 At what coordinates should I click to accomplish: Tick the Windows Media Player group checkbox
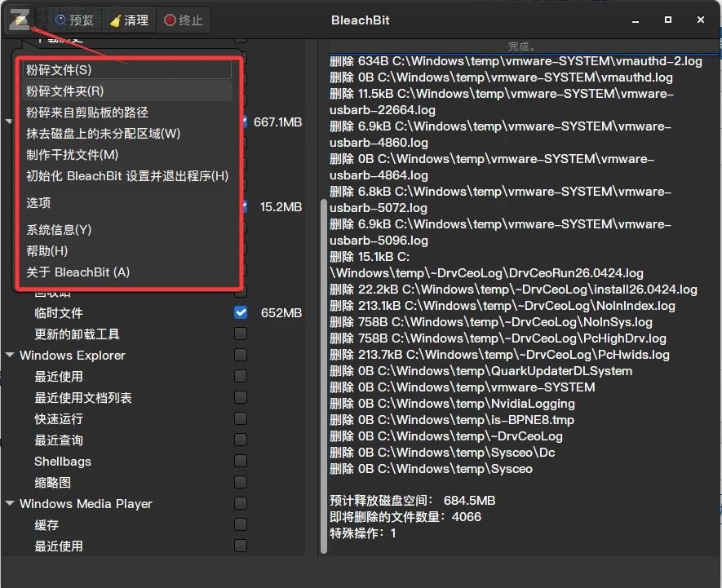coord(241,503)
